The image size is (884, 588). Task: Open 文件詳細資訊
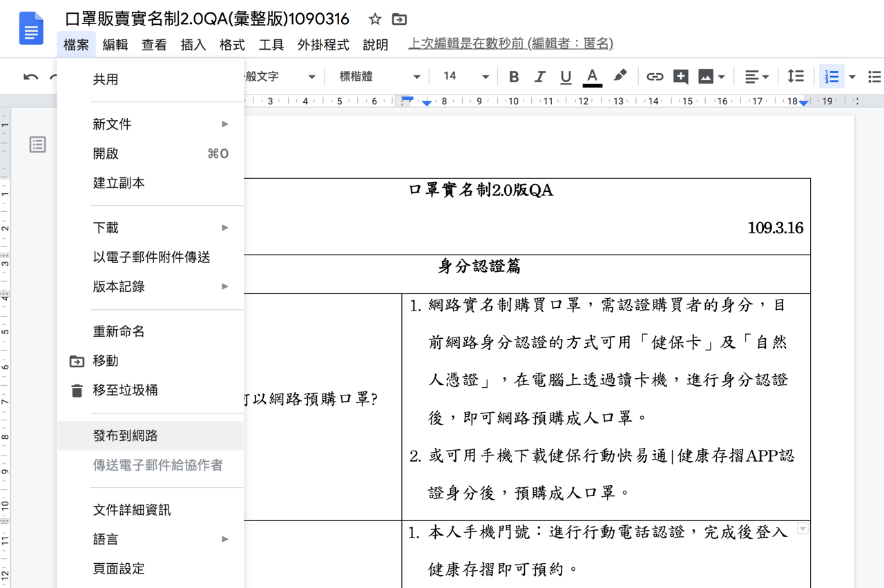click(x=151, y=510)
